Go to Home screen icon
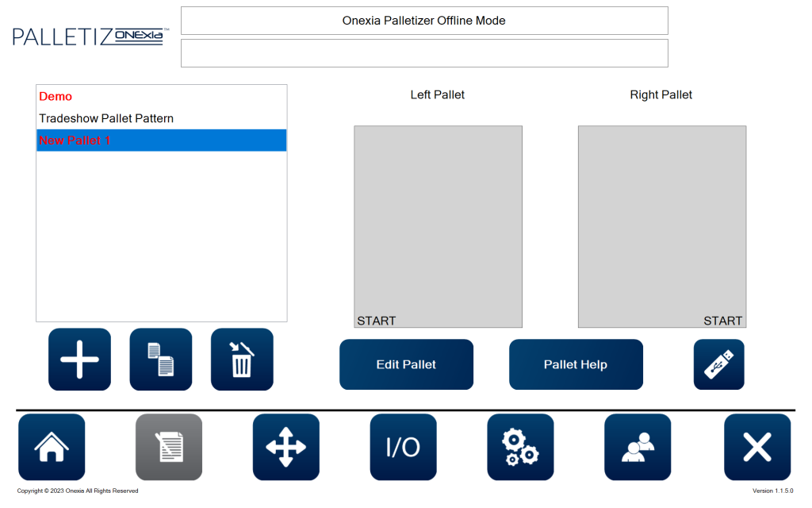The height and width of the screenshot is (508, 812). [x=52, y=447]
